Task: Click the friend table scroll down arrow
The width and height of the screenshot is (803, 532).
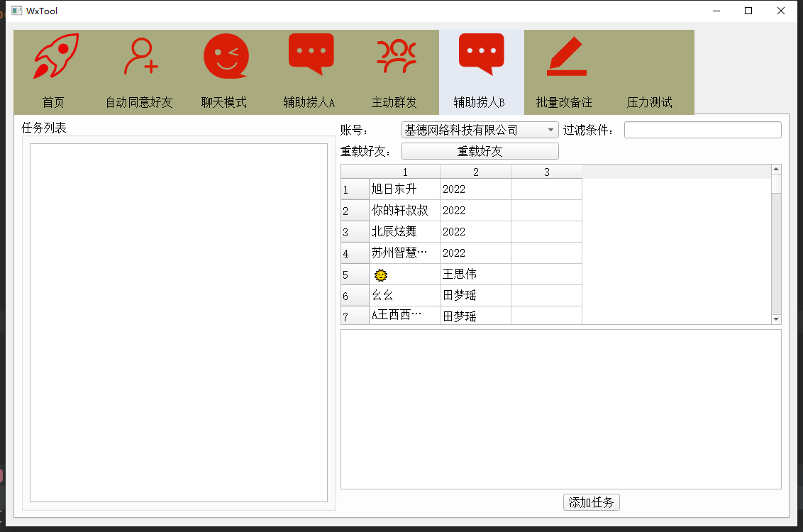Action: 776,319
